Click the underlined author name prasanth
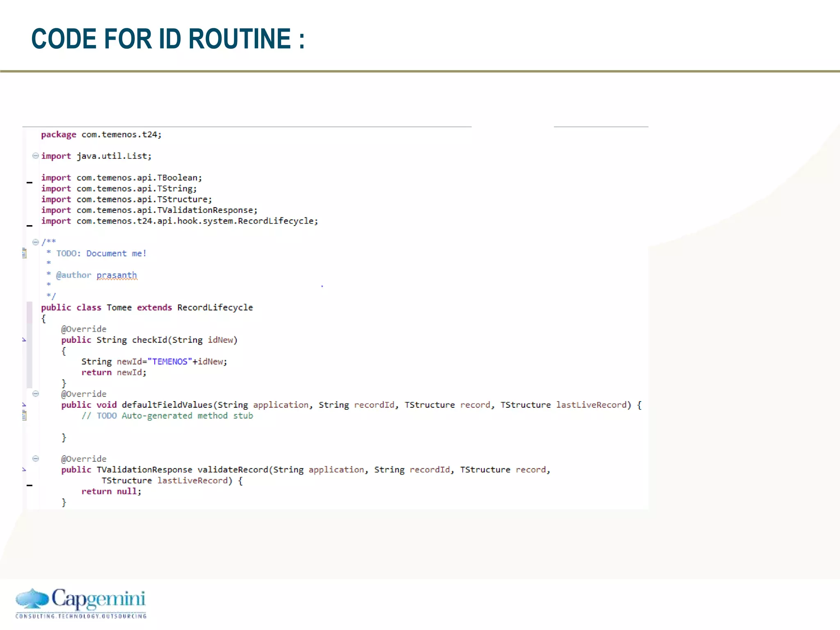The width and height of the screenshot is (840, 630). 116,275
